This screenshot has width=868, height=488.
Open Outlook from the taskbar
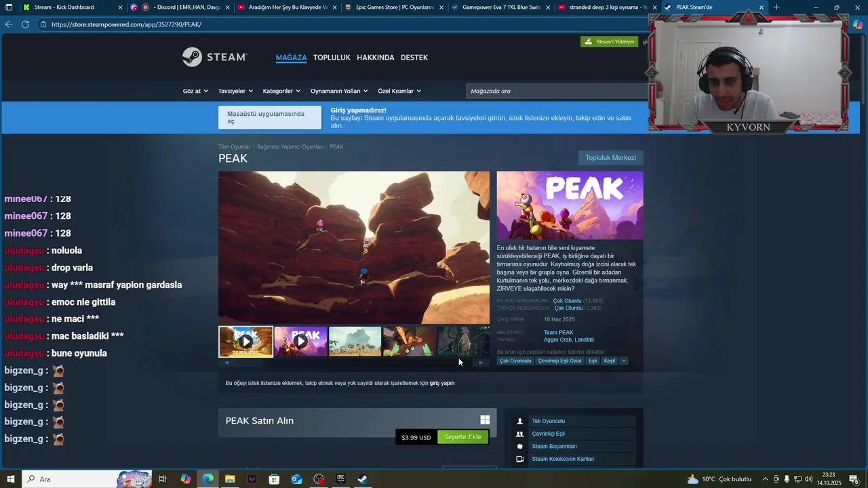296,479
